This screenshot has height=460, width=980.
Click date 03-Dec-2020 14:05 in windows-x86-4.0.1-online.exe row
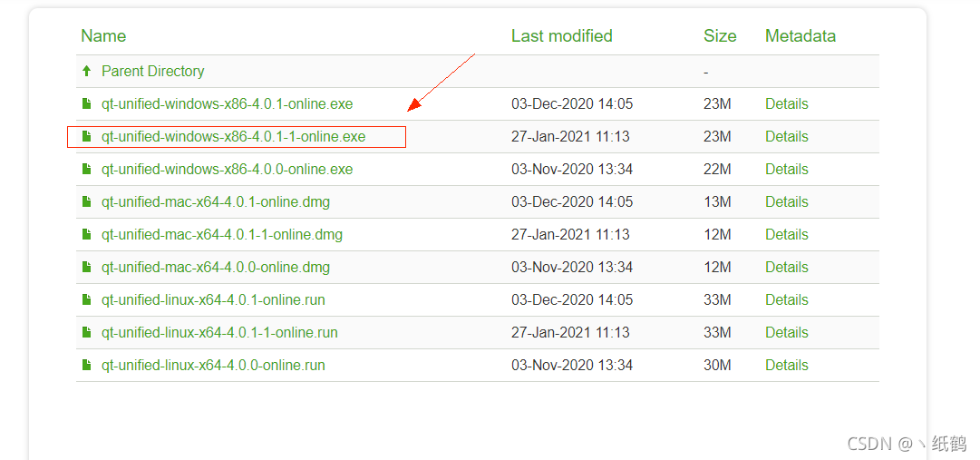(572, 104)
